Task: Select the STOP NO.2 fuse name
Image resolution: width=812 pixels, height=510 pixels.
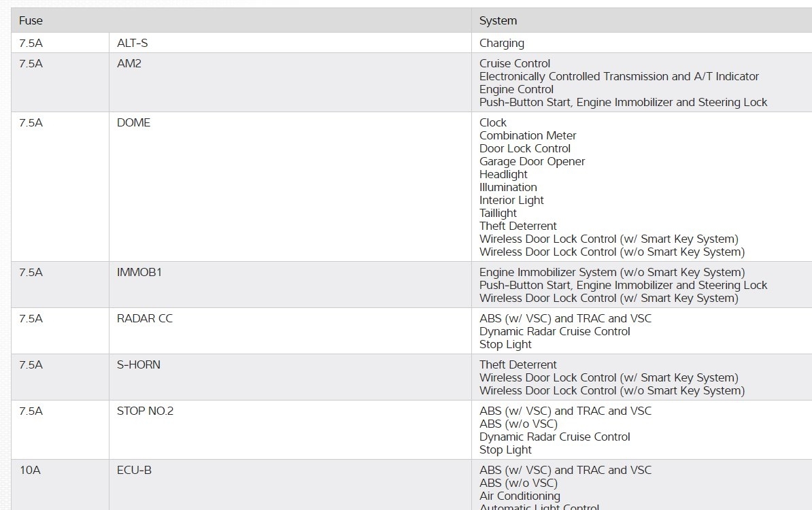Action: click(145, 411)
